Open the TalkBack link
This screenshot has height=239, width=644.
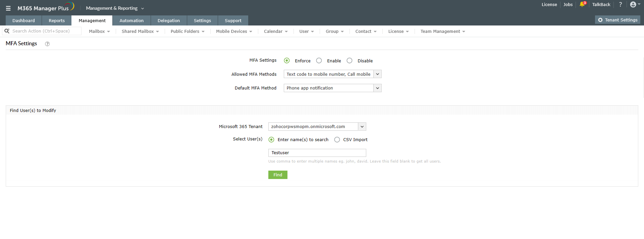point(601,4)
